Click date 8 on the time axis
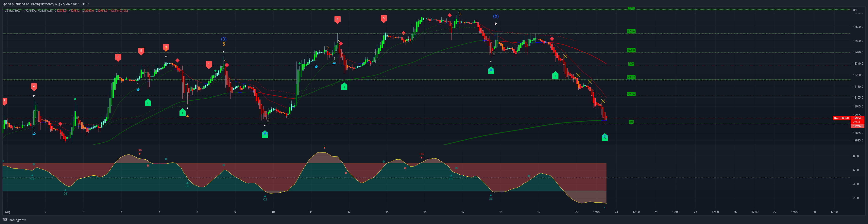 coord(197,212)
